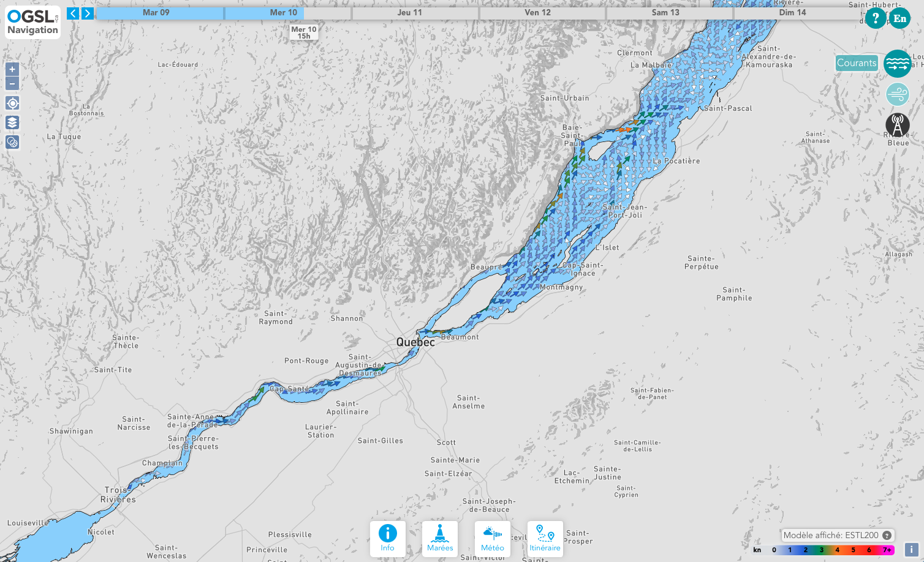Open the layer opacity control
This screenshot has height=562, width=924.
12,142
